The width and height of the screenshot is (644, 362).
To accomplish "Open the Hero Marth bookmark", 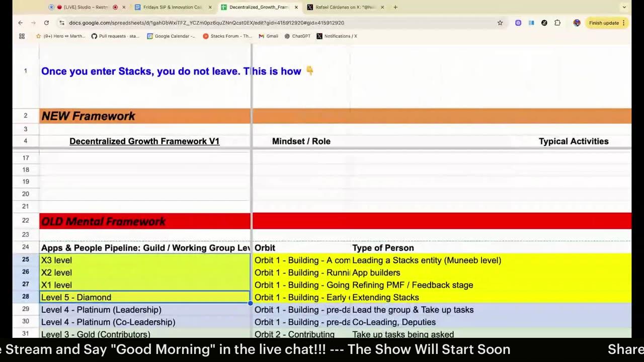I will tap(60, 36).
